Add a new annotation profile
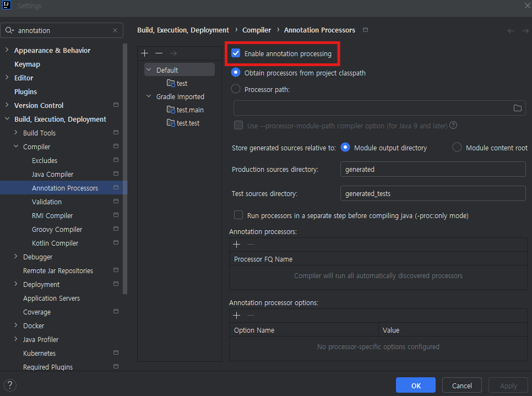Image resolution: width=532 pixels, height=396 pixels. point(144,53)
